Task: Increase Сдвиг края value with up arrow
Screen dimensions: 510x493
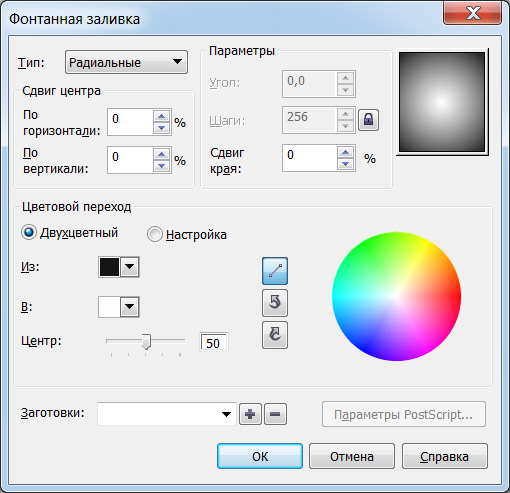Action: (345, 152)
